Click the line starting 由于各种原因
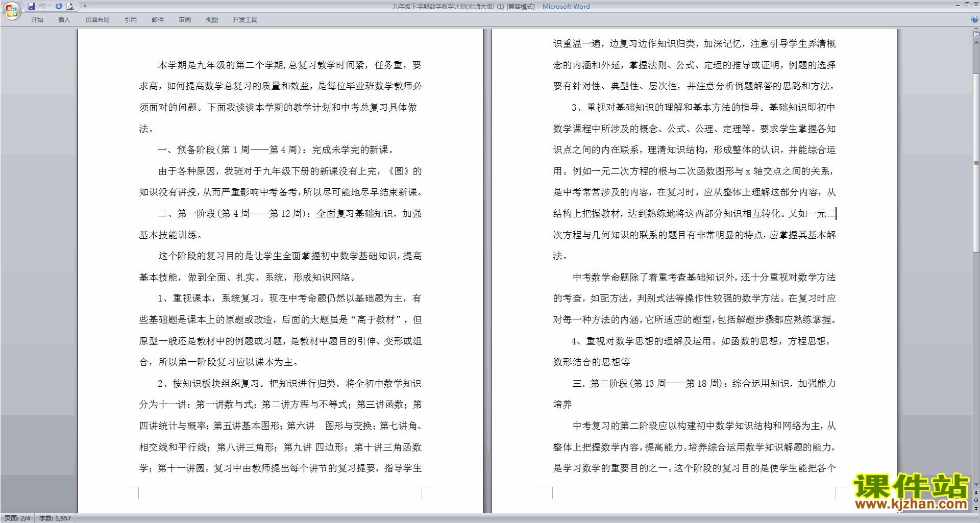 click(x=289, y=171)
